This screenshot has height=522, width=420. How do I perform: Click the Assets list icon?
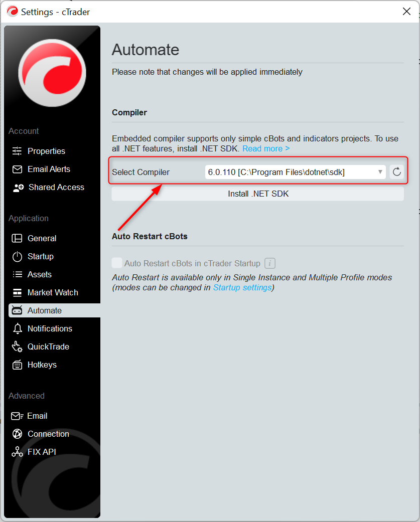coord(18,274)
